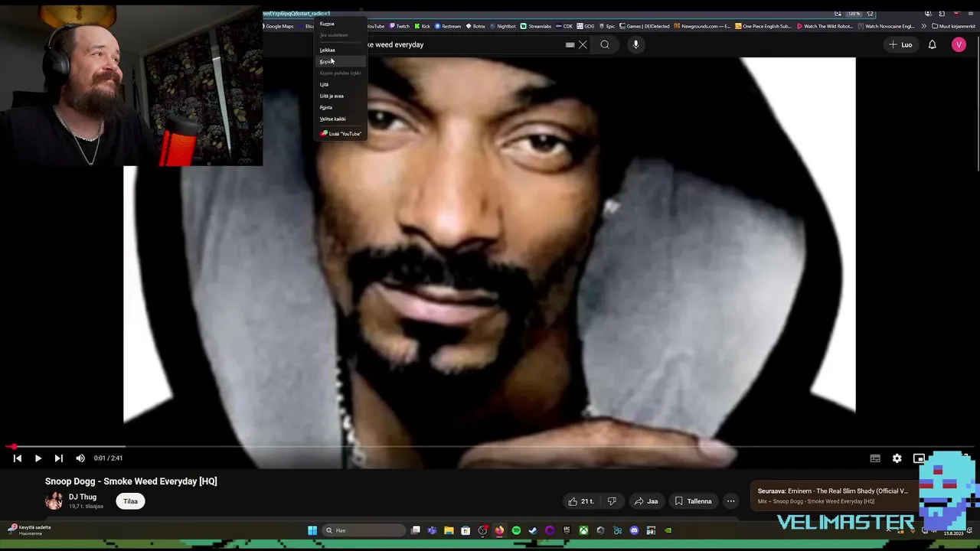Open more actions three-dot menu
This screenshot has height=551, width=980.
click(x=730, y=501)
